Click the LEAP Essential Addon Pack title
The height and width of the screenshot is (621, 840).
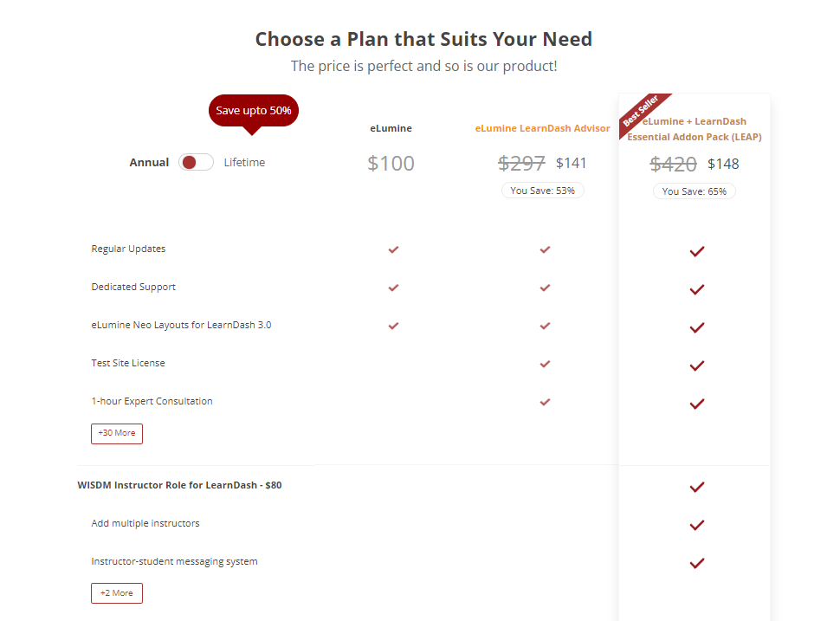pos(695,129)
